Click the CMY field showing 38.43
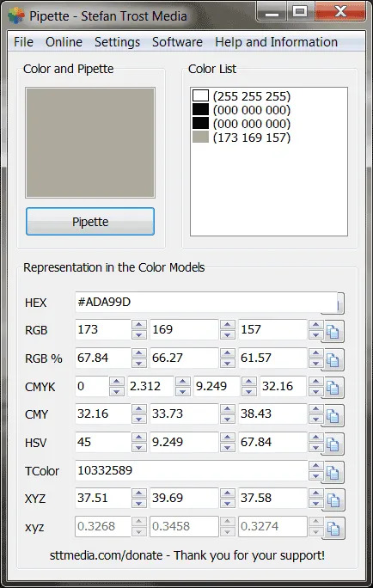The height and width of the screenshot is (588, 373). click(x=272, y=414)
